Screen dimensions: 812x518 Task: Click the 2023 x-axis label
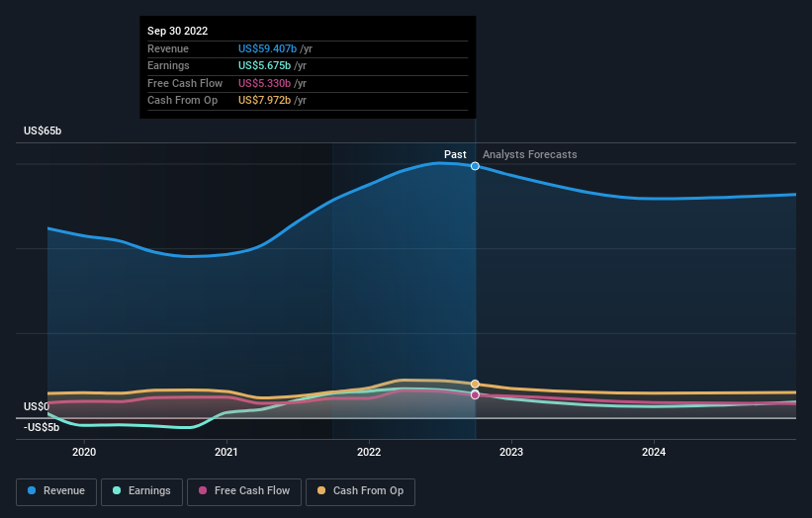[x=511, y=452]
